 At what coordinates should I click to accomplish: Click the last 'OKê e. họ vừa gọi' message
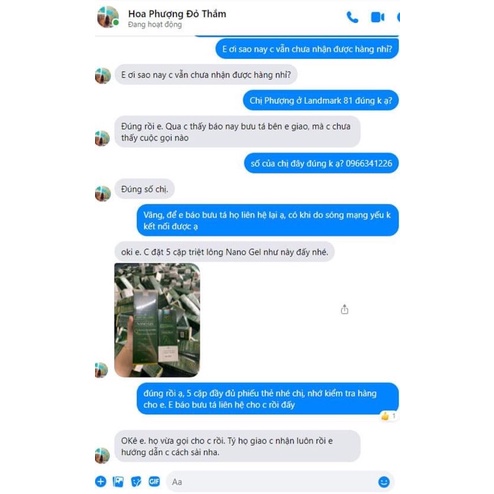pyautogui.click(x=237, y=446)
